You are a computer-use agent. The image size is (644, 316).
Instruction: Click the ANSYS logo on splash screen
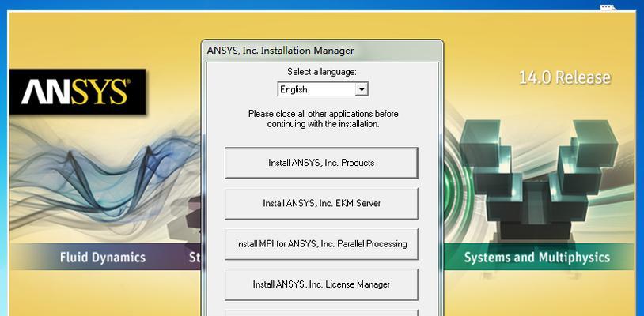78,92
